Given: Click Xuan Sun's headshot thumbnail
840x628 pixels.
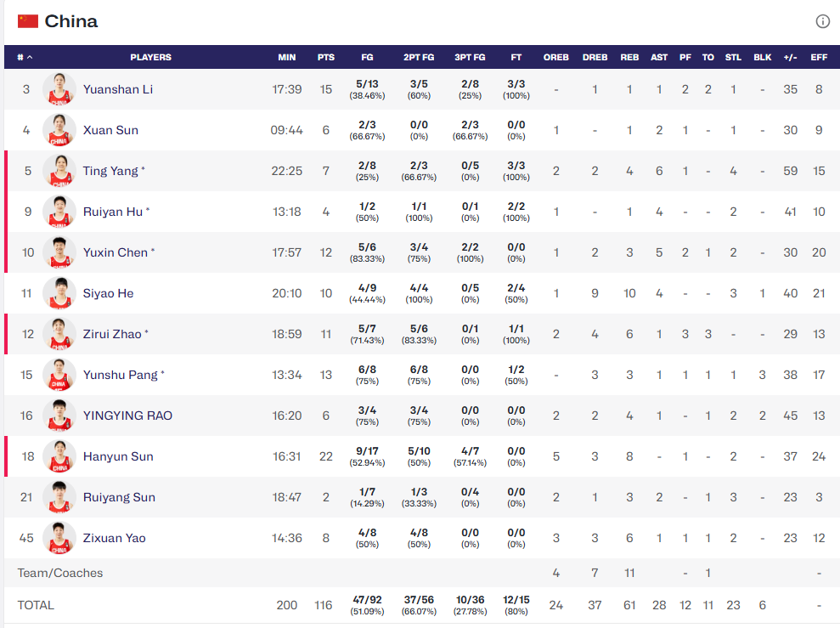Looking at the screenshot, I should pyautogui.click(x=59, y=130).
